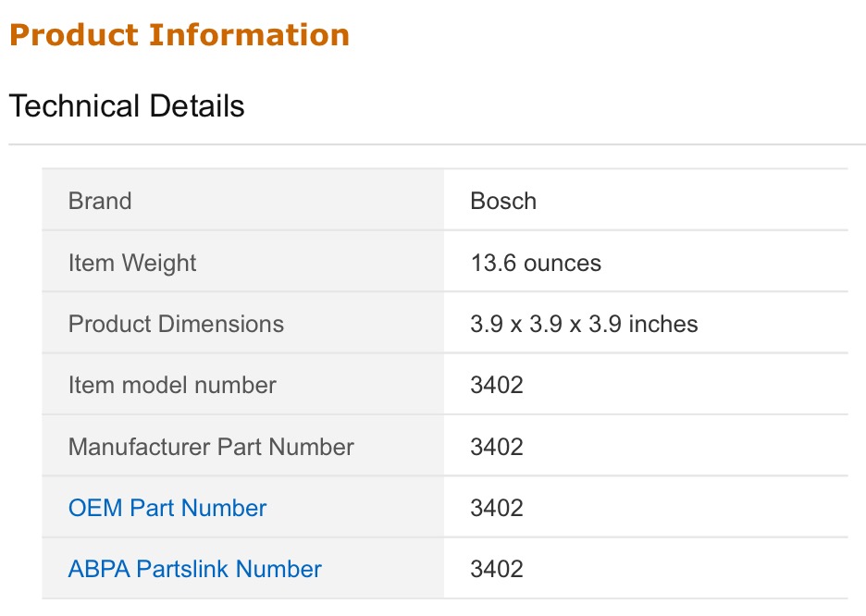The height and width of the screenshot is (616, 866).
Task: Click the Item model number label
Action: [x=172, y=386]
